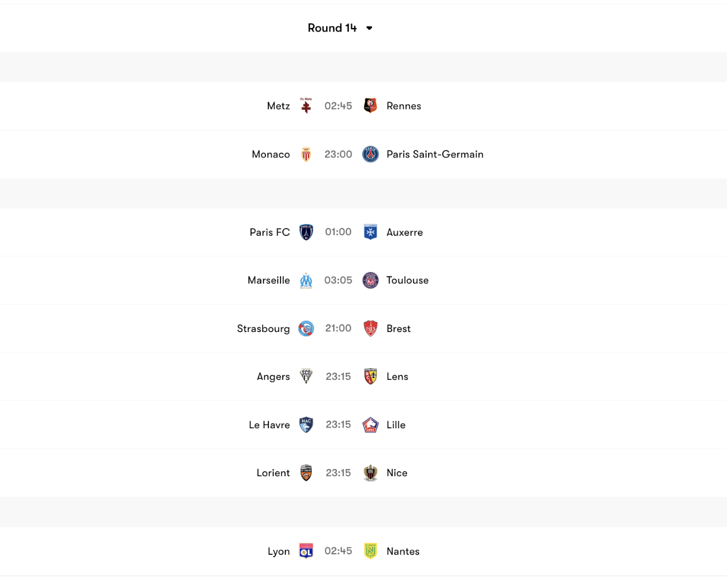View the Le Havre team name link

(x=269, y=425)
